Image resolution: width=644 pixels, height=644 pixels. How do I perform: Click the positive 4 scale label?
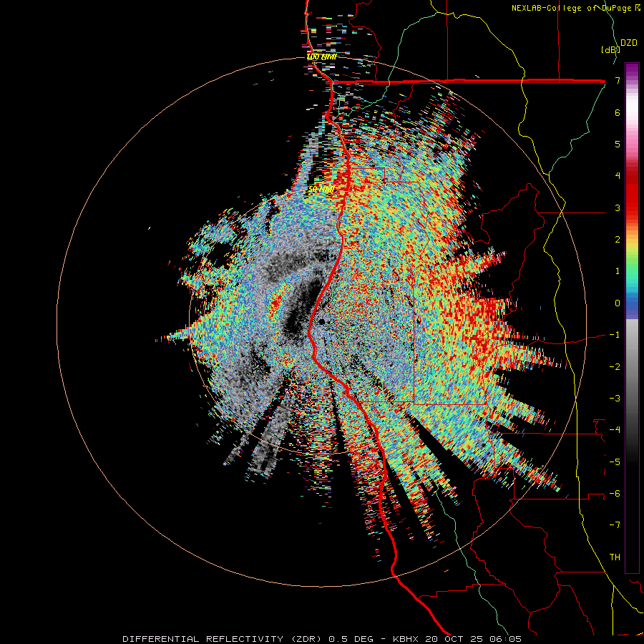tap(618, 176)
